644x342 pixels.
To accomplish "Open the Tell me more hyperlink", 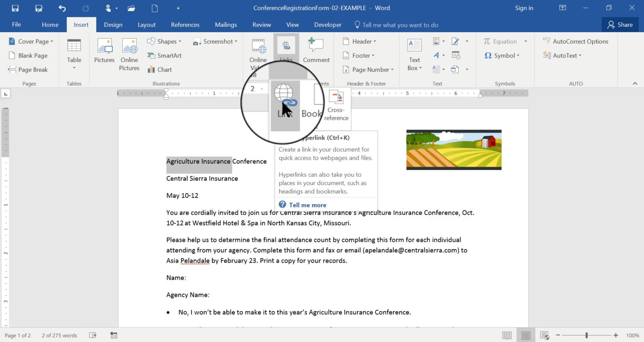I will (x=307, y=205).
